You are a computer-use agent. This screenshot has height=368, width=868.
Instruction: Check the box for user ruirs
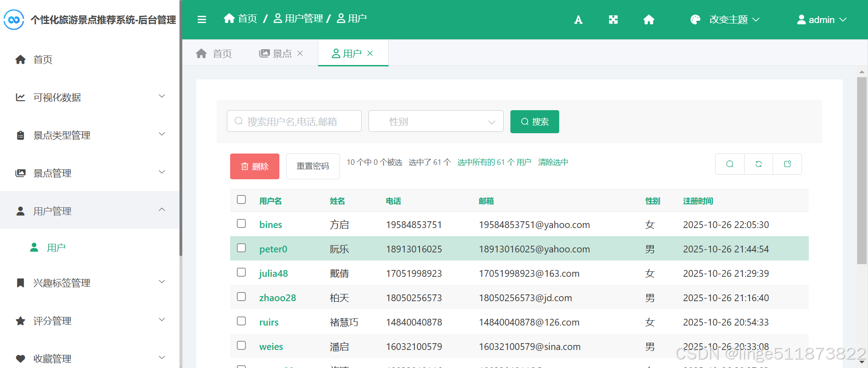(241, 321)
